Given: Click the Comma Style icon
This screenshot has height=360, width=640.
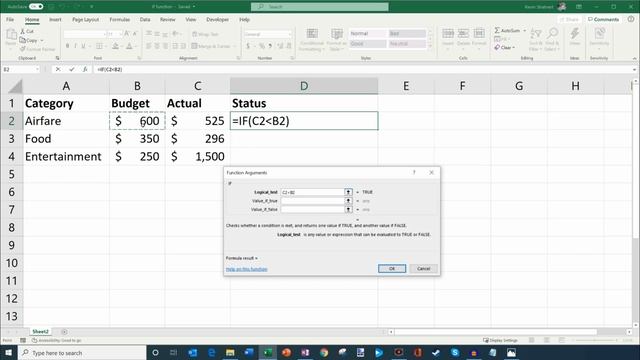Looking at the screenshot, I should 270,46.
